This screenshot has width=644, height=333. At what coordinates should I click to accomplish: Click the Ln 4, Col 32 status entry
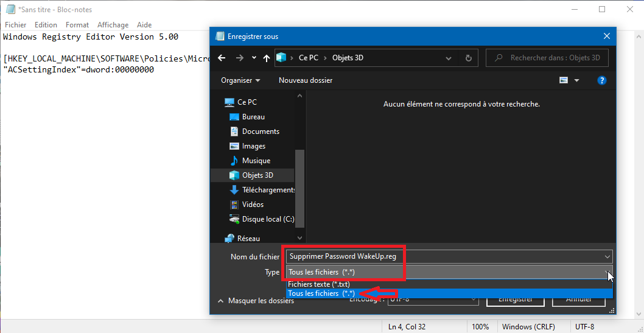pos(407,328)
